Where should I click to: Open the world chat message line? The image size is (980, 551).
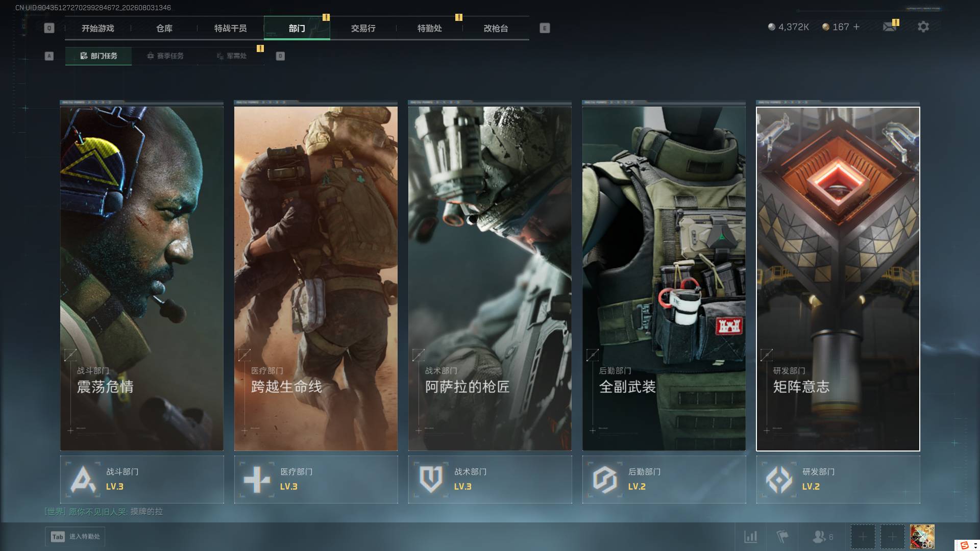click(x=104, y=512)
